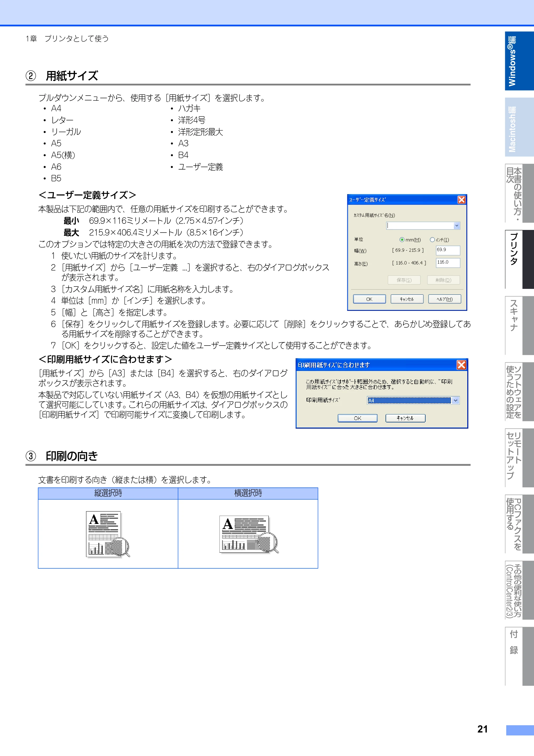The image size is (534, 756).
Task: Click the 横選択時 table header
Action: (x=248, y=493)
